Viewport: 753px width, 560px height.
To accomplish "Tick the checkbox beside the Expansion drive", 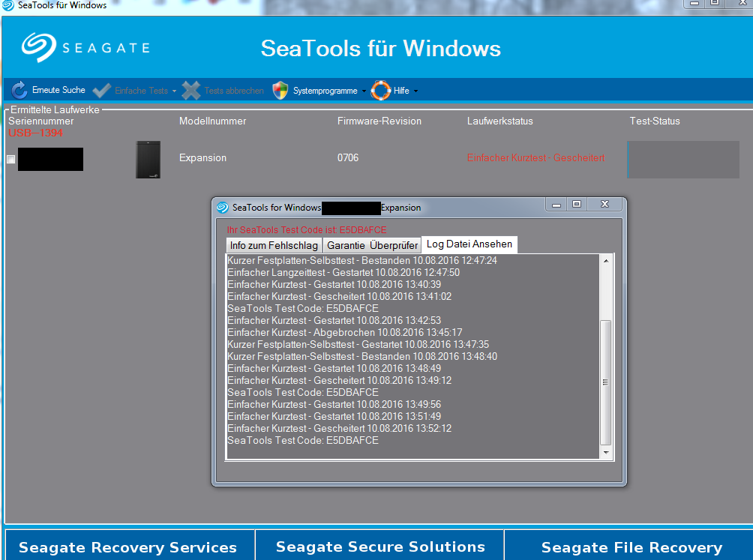I will (x=11, y=160).
